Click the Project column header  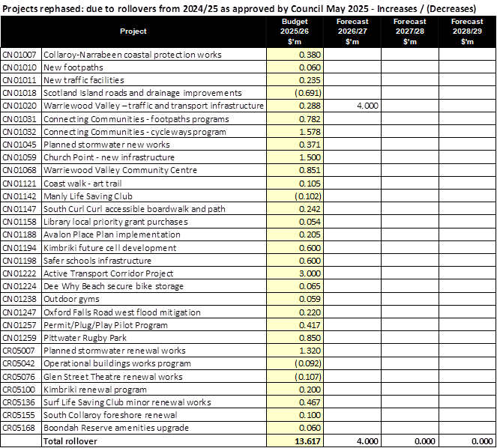pos(133,31)
